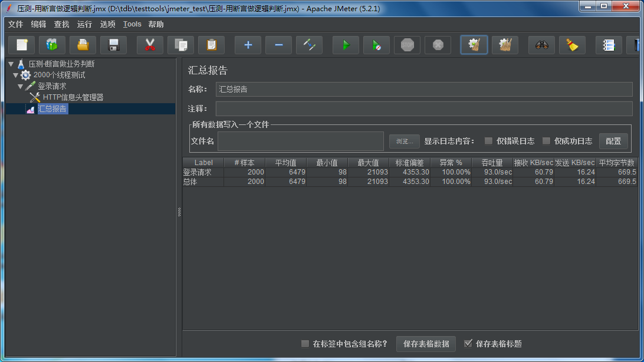644x362 pixels.
Task: Select the thread group gear icon
Action: pos(25,75)
